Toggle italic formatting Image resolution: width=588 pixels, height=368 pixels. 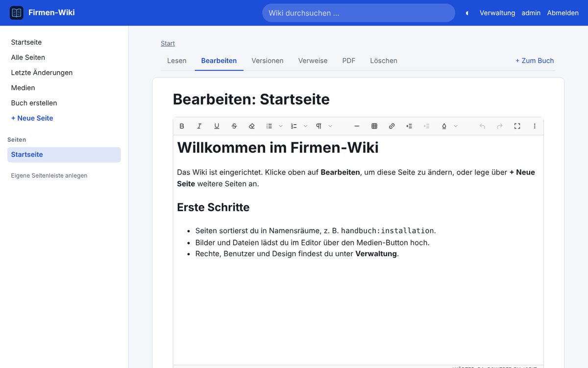[199, 126]
